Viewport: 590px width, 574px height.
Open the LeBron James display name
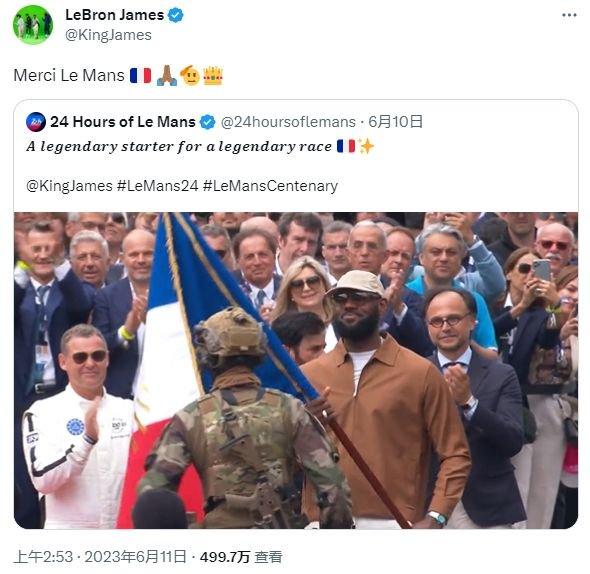click(115, 15)
